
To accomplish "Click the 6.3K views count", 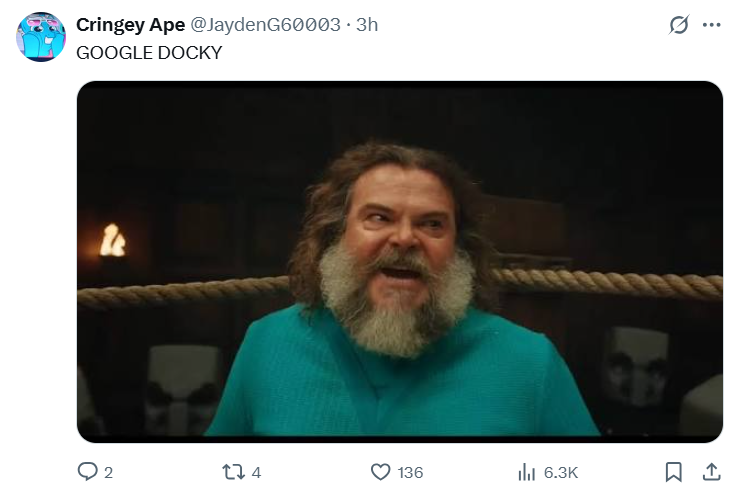I will 561,472.
